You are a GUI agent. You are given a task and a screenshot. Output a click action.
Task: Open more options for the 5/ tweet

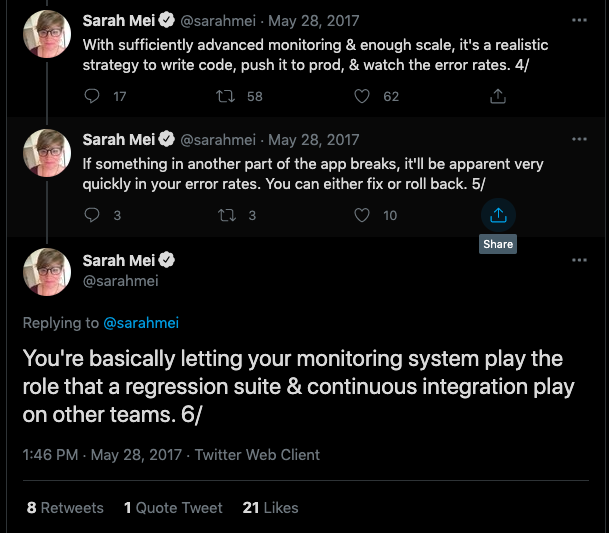579,139
